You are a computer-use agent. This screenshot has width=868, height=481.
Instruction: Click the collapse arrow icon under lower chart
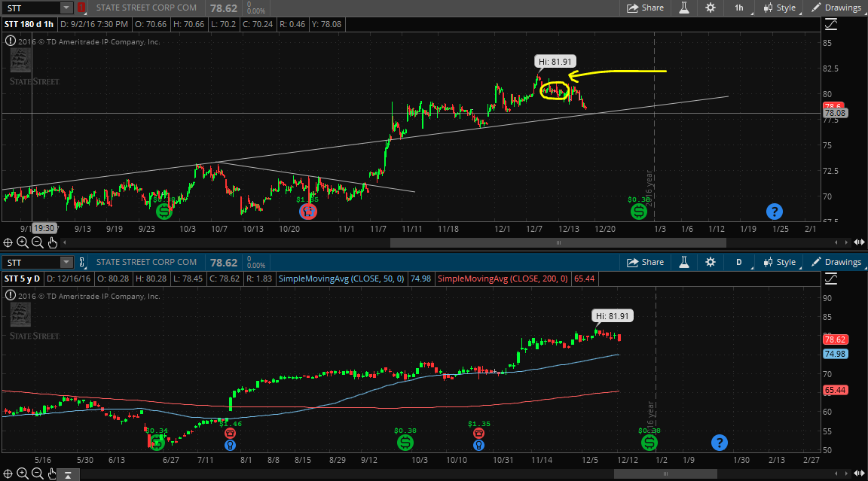[68, 474]
